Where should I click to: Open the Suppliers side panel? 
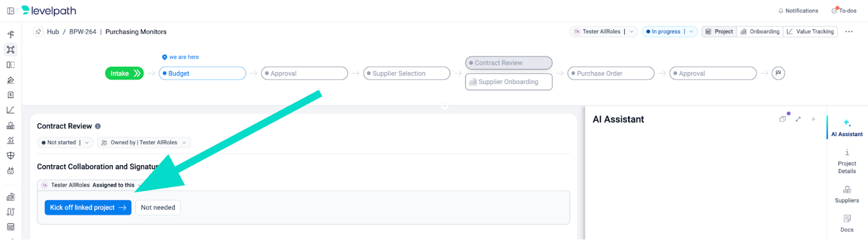click(847, 194)
